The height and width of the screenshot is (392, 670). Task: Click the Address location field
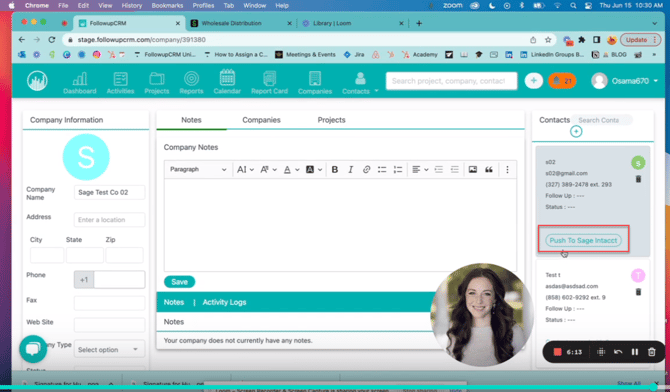click(109, 220)
